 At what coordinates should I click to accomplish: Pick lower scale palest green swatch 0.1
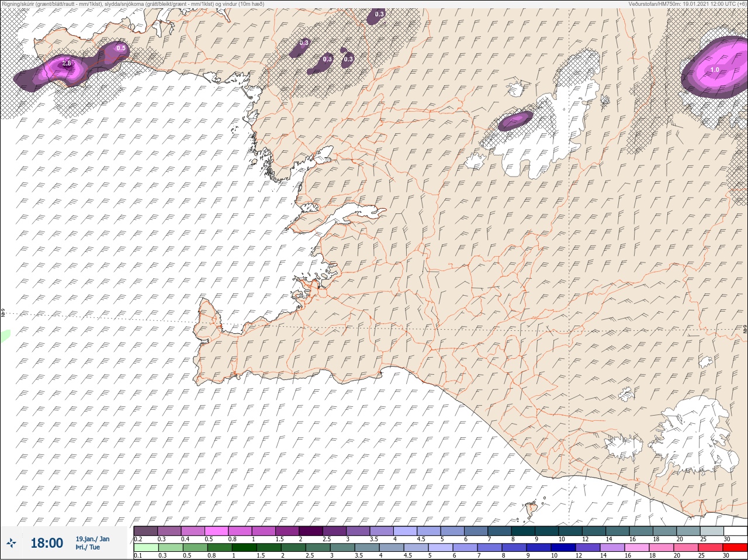[146, 548]
